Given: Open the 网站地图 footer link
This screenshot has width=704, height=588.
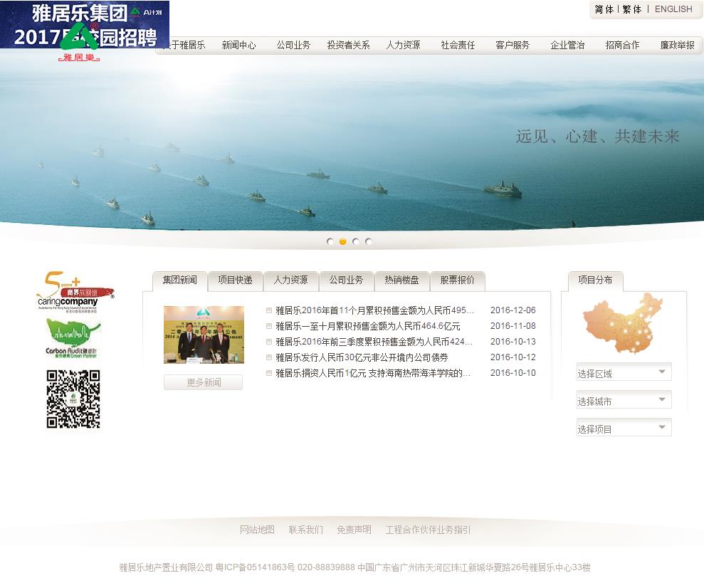Looking at the screenshot, I should point(257,530).
